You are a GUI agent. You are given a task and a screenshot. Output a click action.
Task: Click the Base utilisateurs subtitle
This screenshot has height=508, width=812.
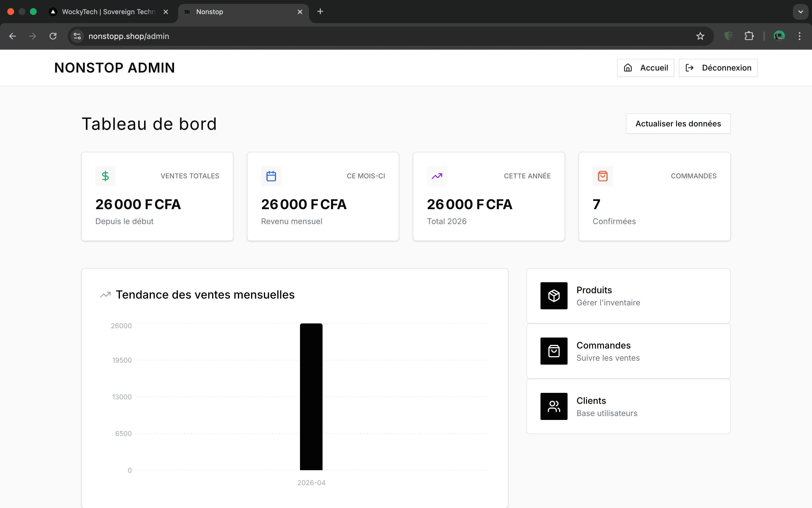(x=607, y=413)
